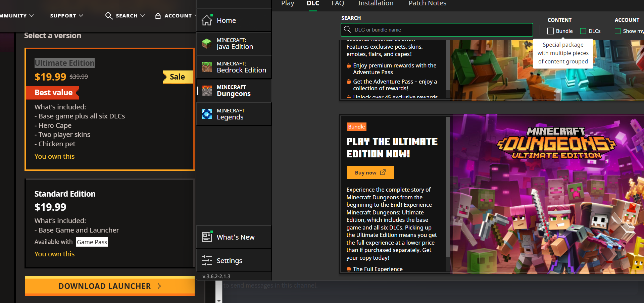
Task: Click the scroll-down arrow in chat window
Action: coord(219,301)
